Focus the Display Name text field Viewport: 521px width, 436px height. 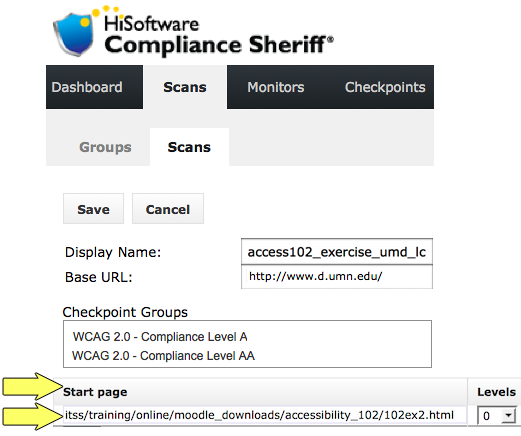pyautogui.click(x=337, y=252)
